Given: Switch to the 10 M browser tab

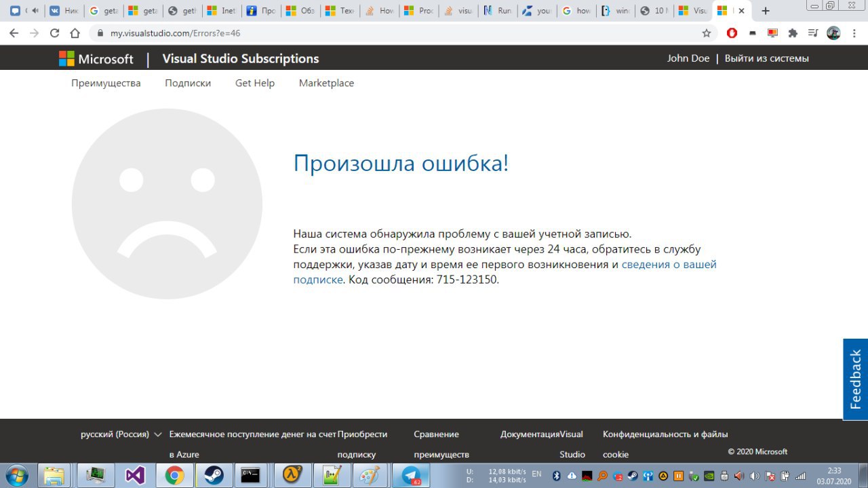Looking at the screenshot, I should pos(654,11).
